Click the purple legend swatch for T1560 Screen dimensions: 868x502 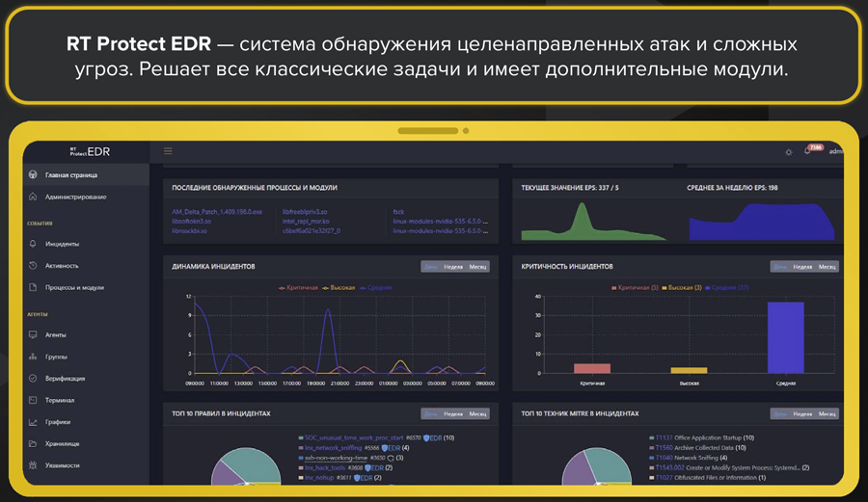coord(652,448)
